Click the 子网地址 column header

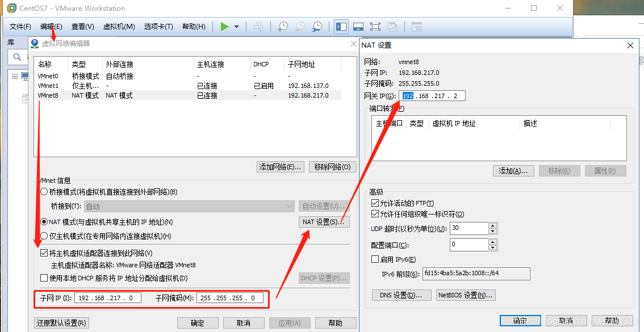pyautogui.click(x=312, y=65)
